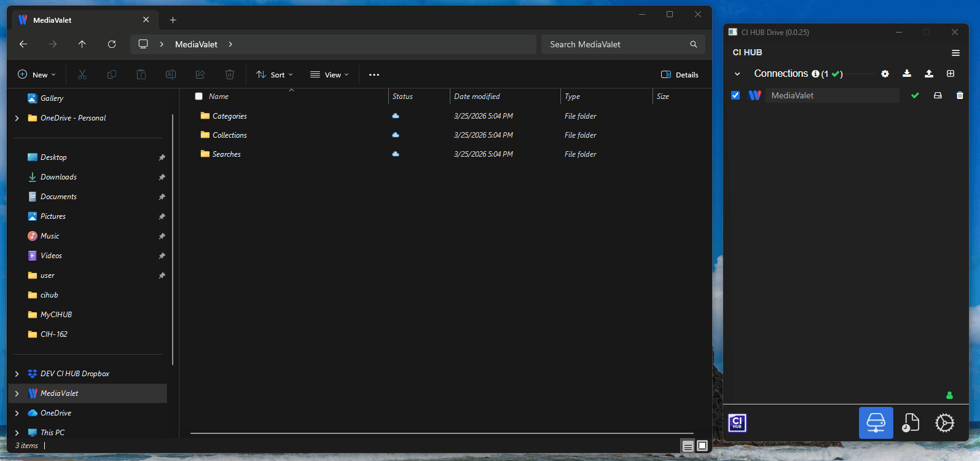Click the Connections gear settings icon

pyautogui.click(x=885, y=74)
